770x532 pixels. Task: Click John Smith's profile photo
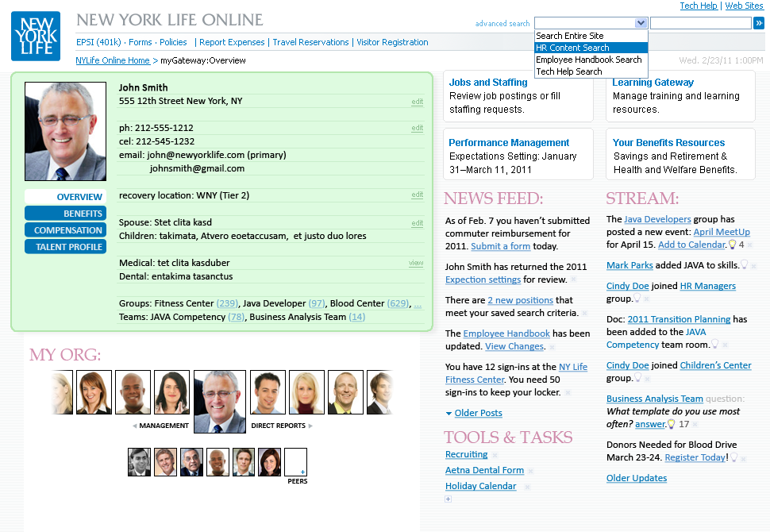coord(65,131)
